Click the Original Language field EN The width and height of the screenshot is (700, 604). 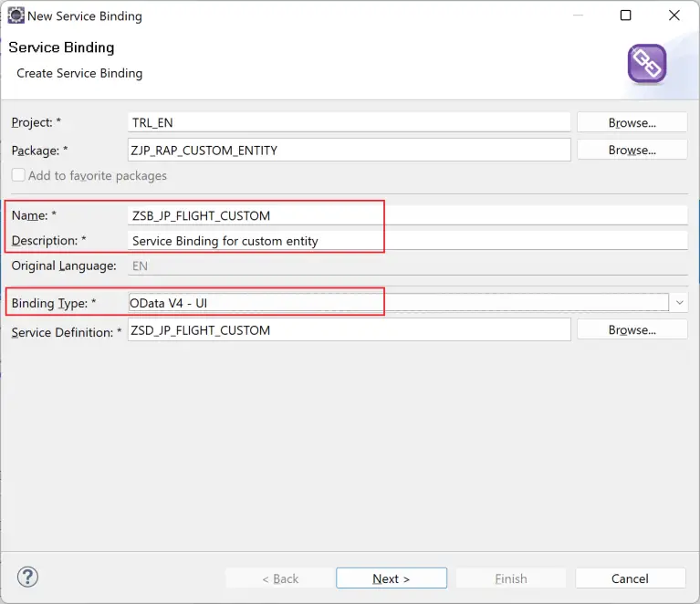pyautogui.click(x=407, y=266)
